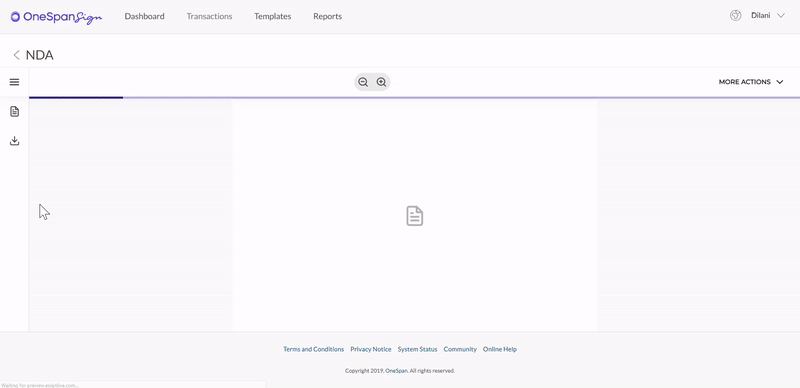Image resolution: width=800 pixels, height=388 pixels.
Task: Open the Online Help link
Action: [x=500, y=349]
